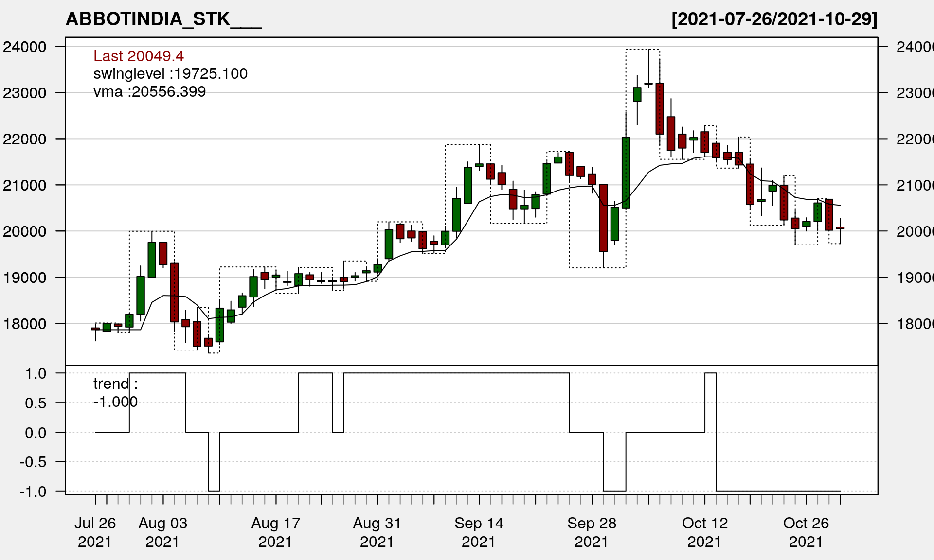Image resolution: width=934 pixels, height=560 pixels.
Task: Click the 24000 left y-axis label
Action: [x=25, y=47]
